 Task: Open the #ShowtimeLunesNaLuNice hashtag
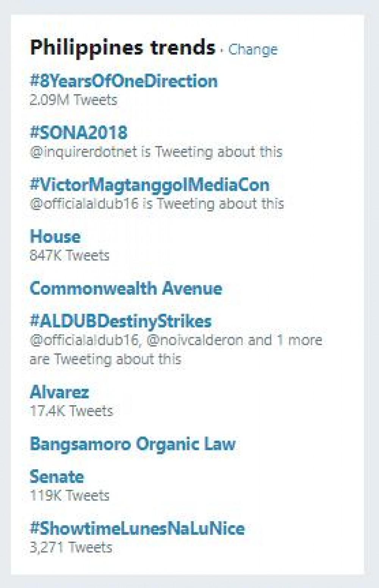[x=137, y=528]
